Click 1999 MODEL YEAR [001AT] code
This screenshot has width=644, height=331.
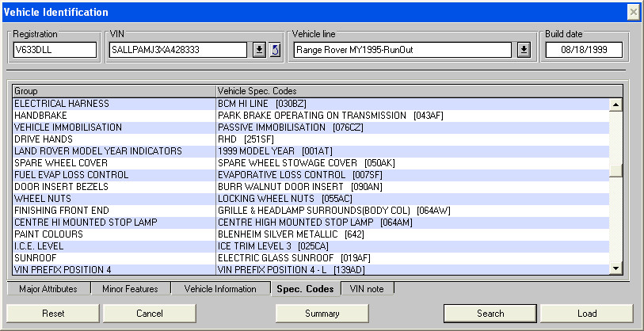(x=275, y=151)
